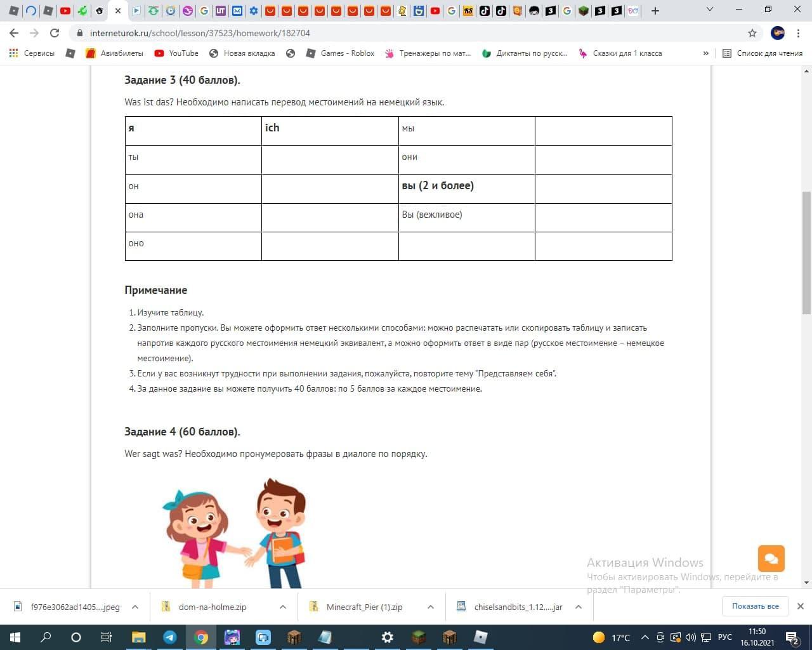This screenshot has height=650, width=812.
Task: Select the 'ich' cell in the table
Action: (x=330, y=131)
